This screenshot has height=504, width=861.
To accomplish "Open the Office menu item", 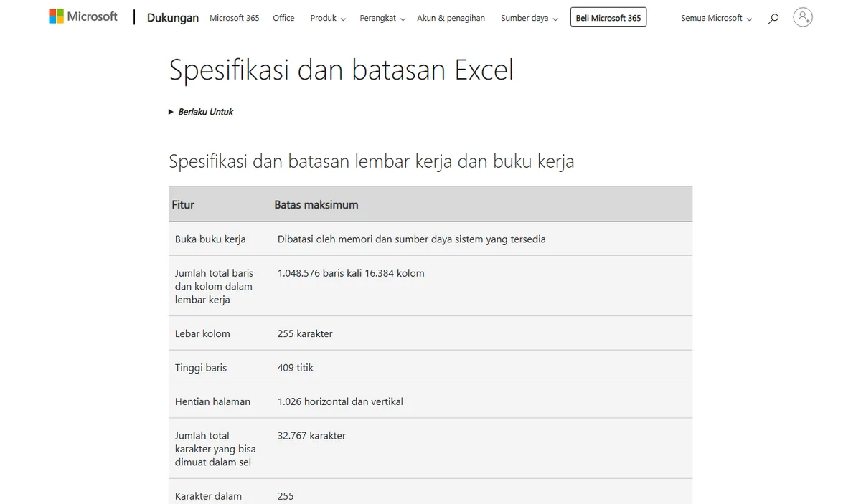I will tap(283, 18).
